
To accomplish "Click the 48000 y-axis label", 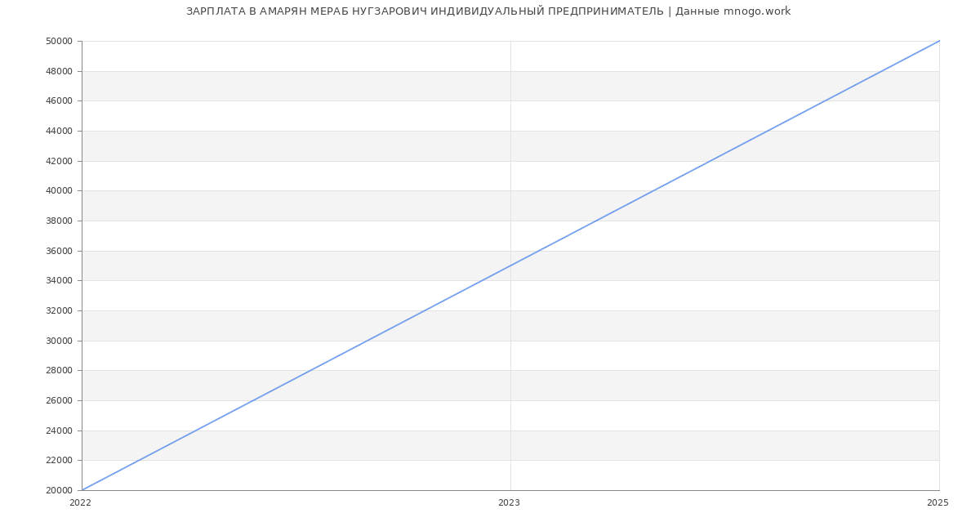I will click(x=60, y=72).
